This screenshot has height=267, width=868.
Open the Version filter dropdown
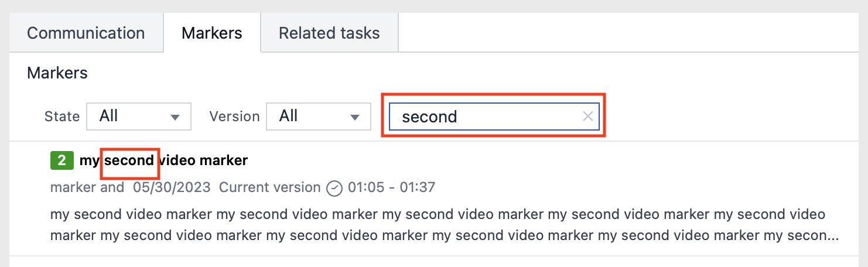click(318, 117)
